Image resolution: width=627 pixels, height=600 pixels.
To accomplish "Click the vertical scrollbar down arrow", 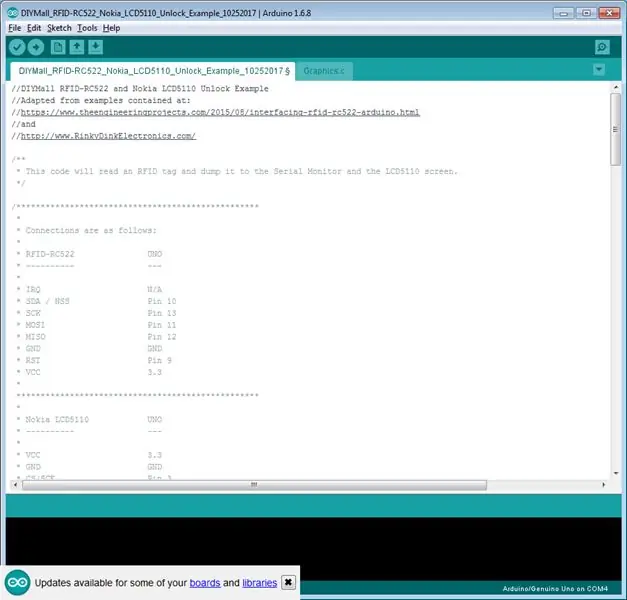I will (x=616, y=473).
